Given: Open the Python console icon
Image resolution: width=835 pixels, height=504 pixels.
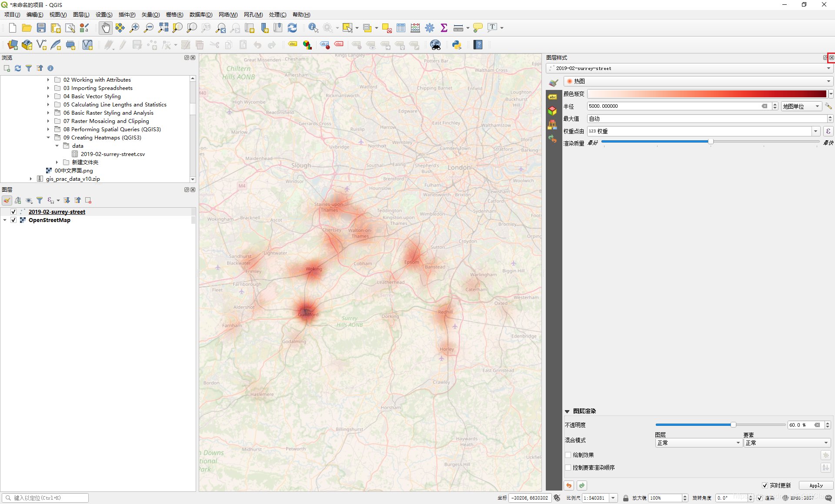Looking at the screenshot, I should point(457,45).
